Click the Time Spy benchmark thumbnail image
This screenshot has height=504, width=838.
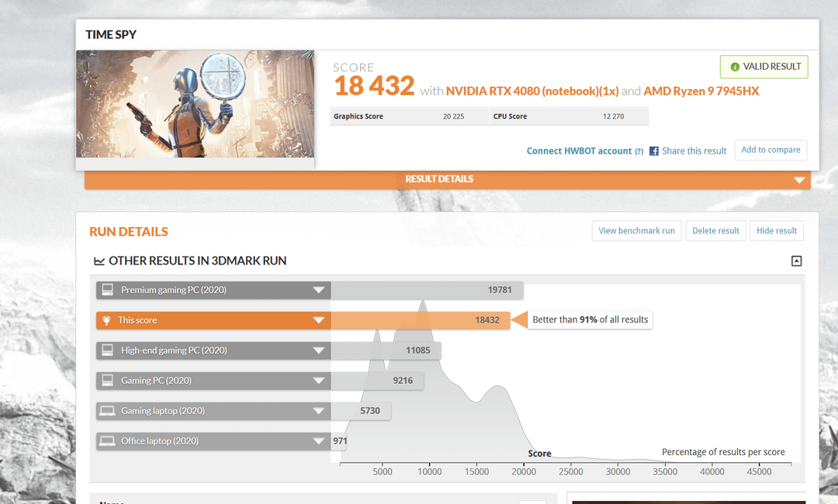(x=195, y=104)
